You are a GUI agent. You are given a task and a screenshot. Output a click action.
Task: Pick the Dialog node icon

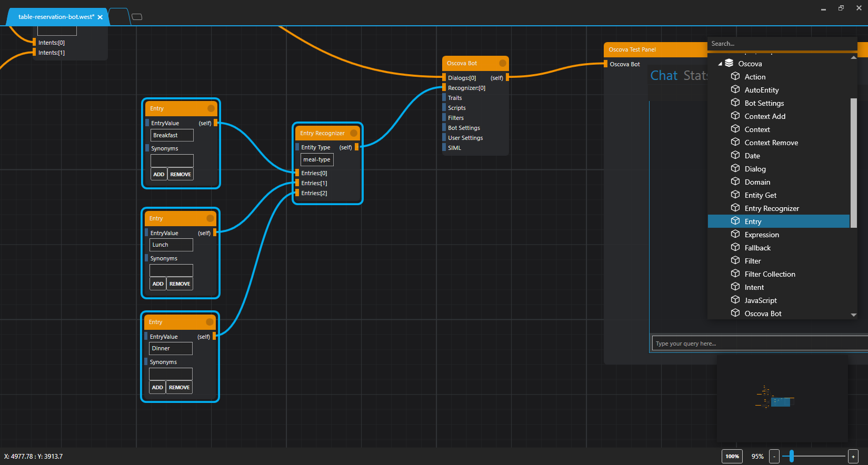point(735,168)
